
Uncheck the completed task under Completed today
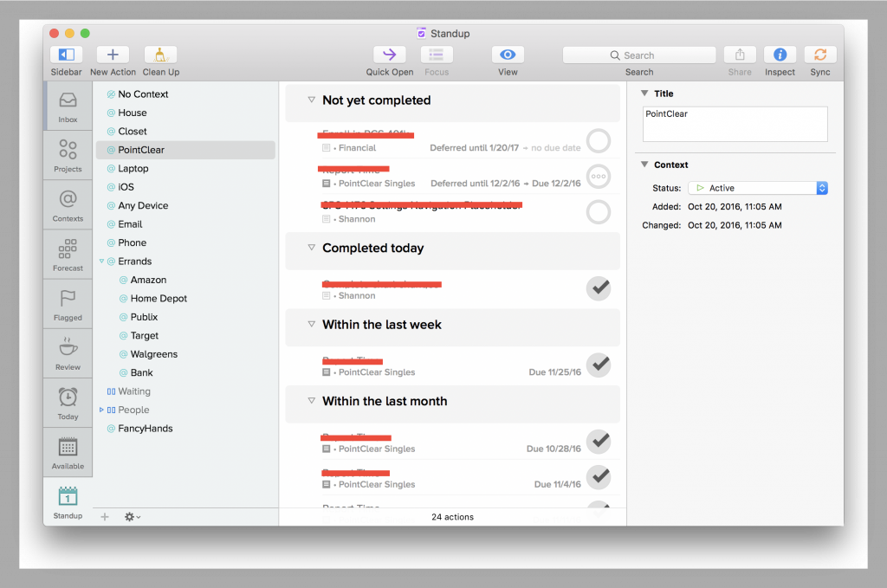[599, 288]
